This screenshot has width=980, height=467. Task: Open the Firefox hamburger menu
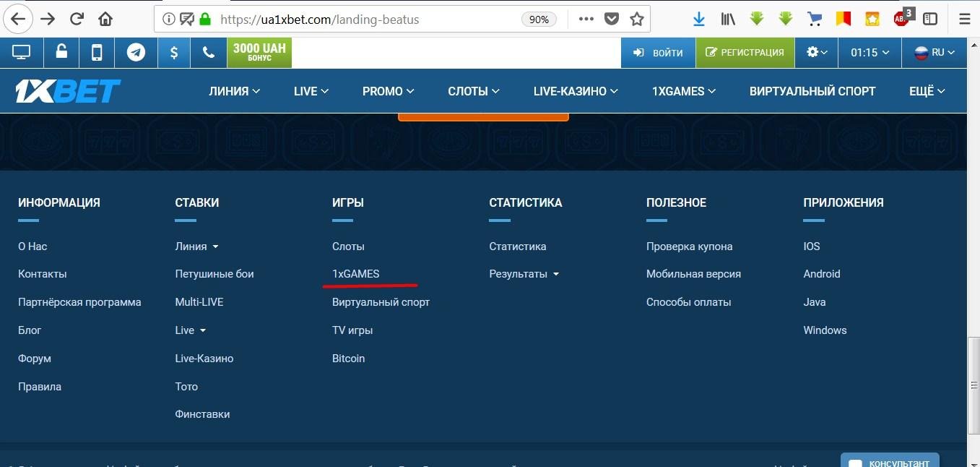[964, 20]
